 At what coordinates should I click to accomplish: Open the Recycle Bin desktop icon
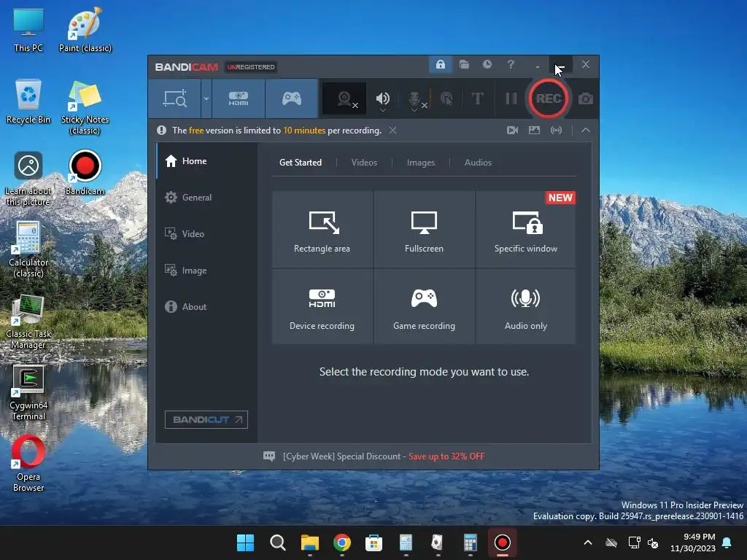28,101
